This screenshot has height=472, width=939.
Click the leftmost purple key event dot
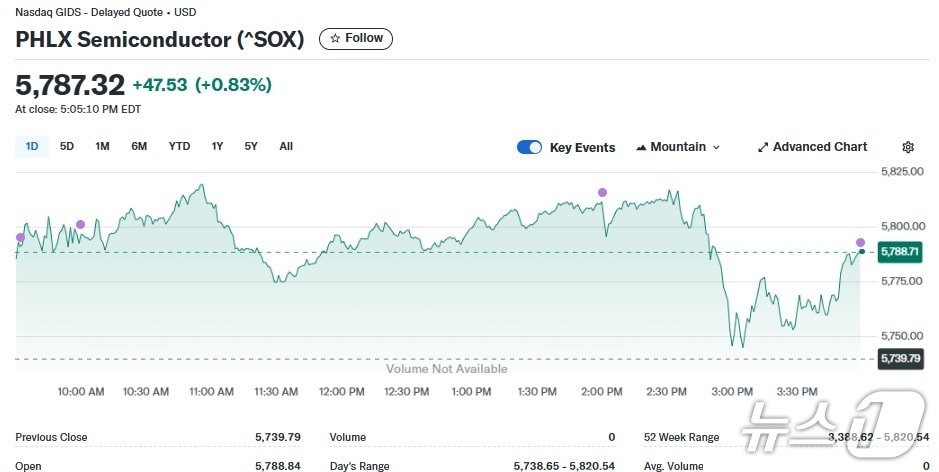click(x=20, y=237)
